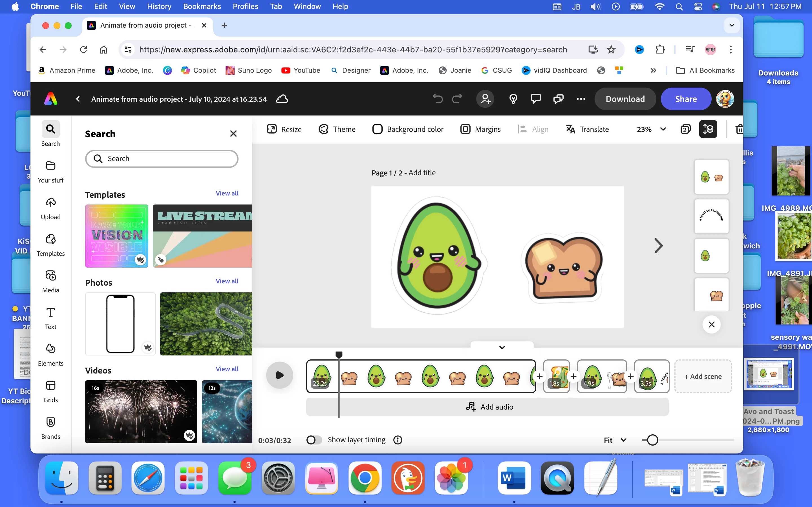Screen dimensions: 812x507
Task: Delete page with trash icon
Action: [x=739, y=129]
